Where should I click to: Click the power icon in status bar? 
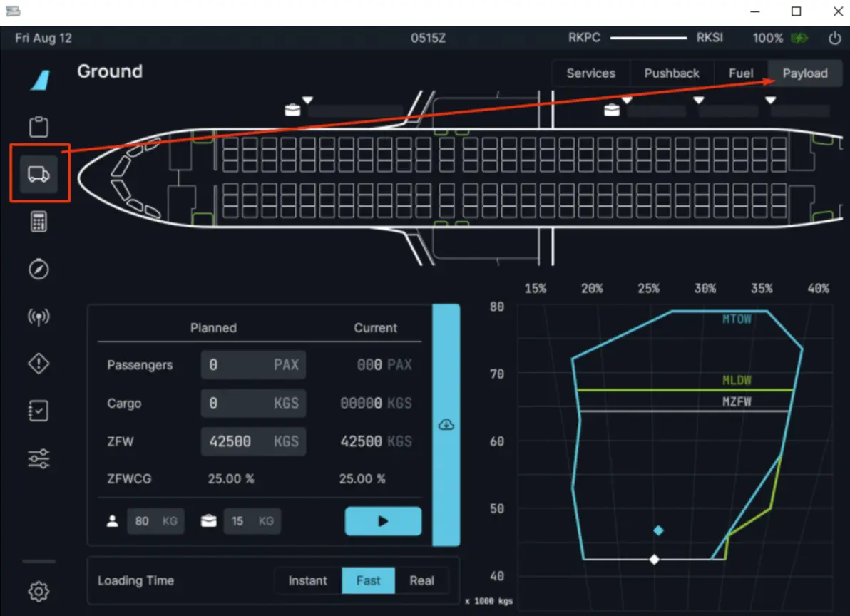(x=835, y=38)
